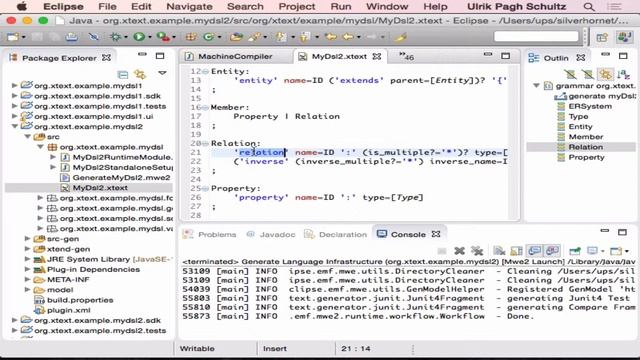The width and height of the screenshot is (640, 360).
Task: Create a new Java class
Action: click(x=209, y=37)
